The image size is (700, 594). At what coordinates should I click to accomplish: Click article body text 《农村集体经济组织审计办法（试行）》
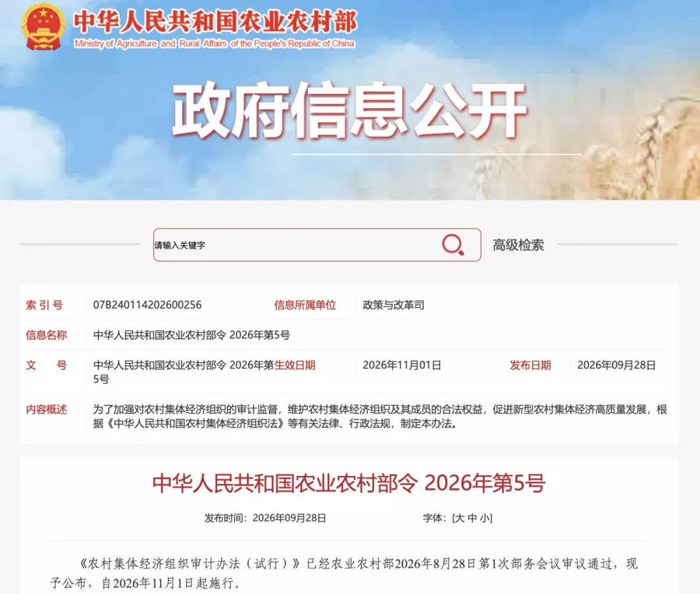tap(190, 564)
